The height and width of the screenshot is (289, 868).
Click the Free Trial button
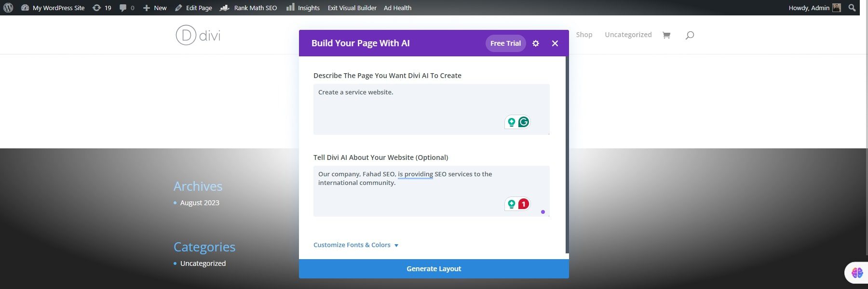coord(505,43)
